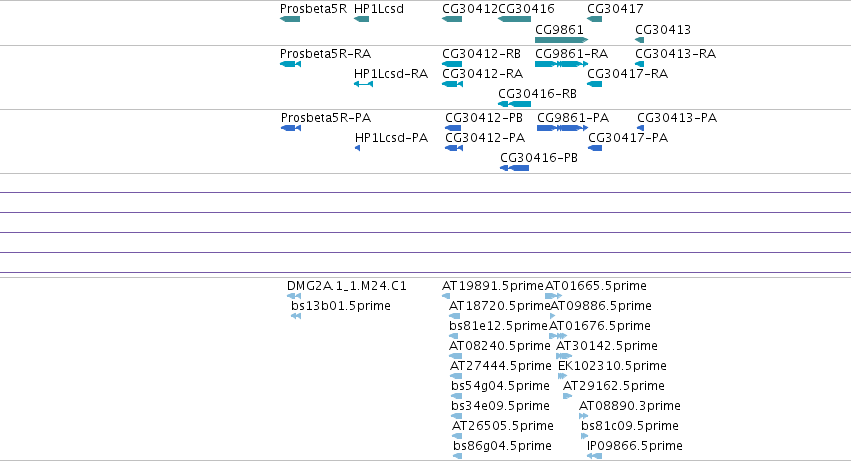
Task: Click the CG30417 gene arrow glyph
Action: [595, 20]
